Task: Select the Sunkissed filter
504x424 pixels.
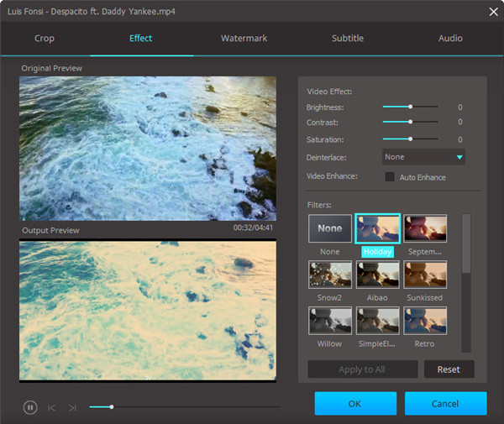Action: [425, 275]
